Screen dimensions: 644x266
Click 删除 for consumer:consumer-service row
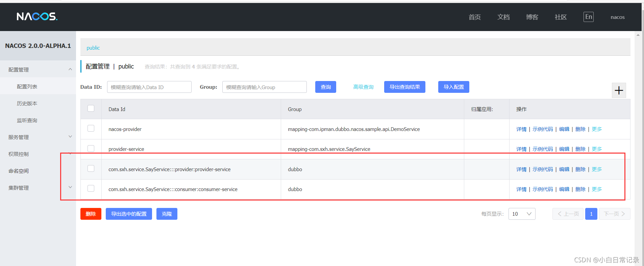pos(580,189)
